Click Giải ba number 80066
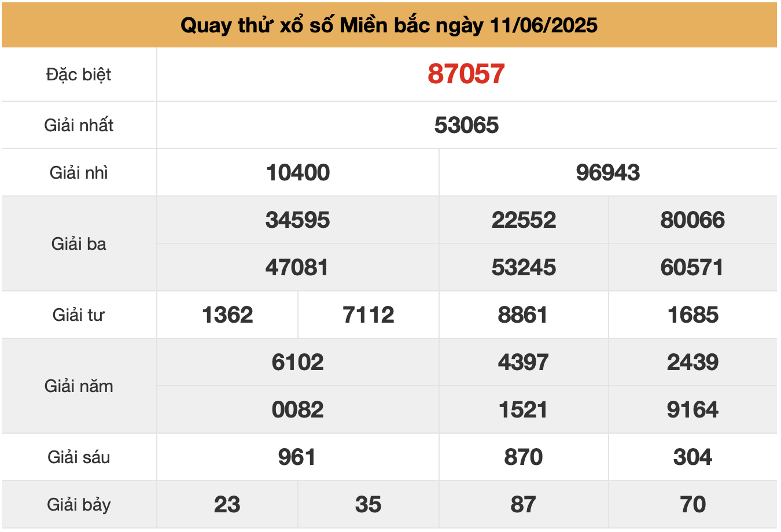 (x=692, y=220)
